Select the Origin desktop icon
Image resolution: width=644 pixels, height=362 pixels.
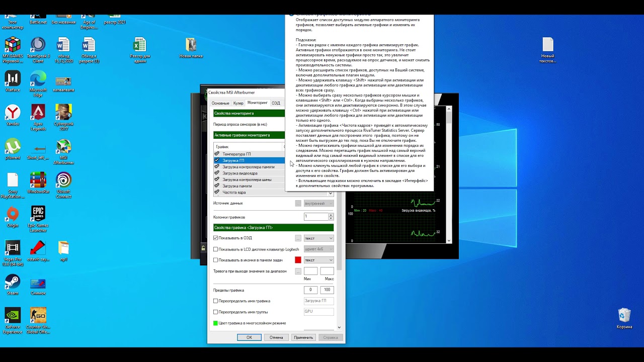(x=13, y=217)
